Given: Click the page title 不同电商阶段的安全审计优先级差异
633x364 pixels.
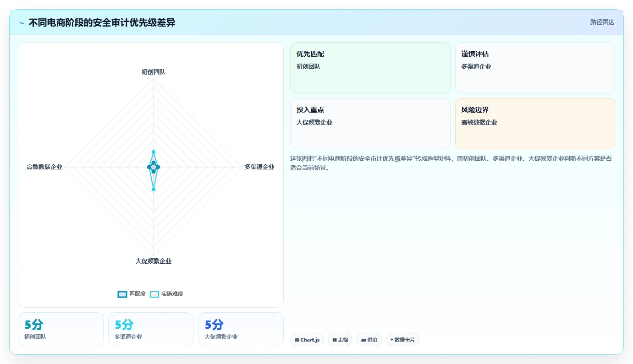Looking at the screenshot, I should tap(102, 22).
